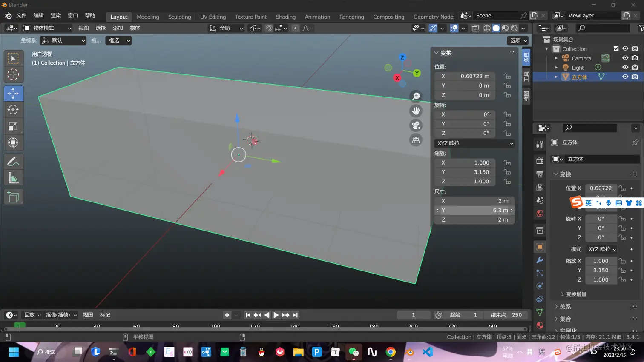Open the 添加 menu in viewport header
The image size is (644, 362).
coord(118,28)
